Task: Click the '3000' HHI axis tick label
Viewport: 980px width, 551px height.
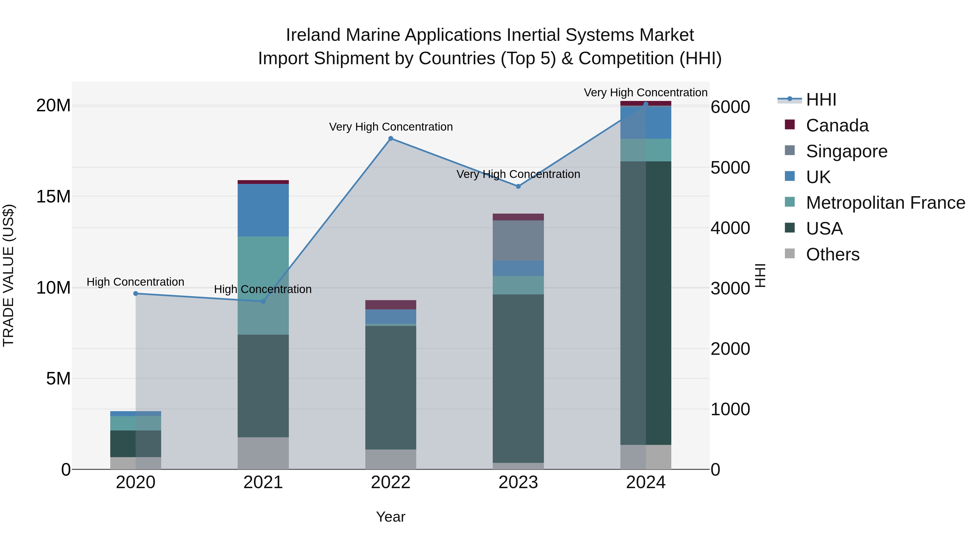Action: click(x=730, y=289)
